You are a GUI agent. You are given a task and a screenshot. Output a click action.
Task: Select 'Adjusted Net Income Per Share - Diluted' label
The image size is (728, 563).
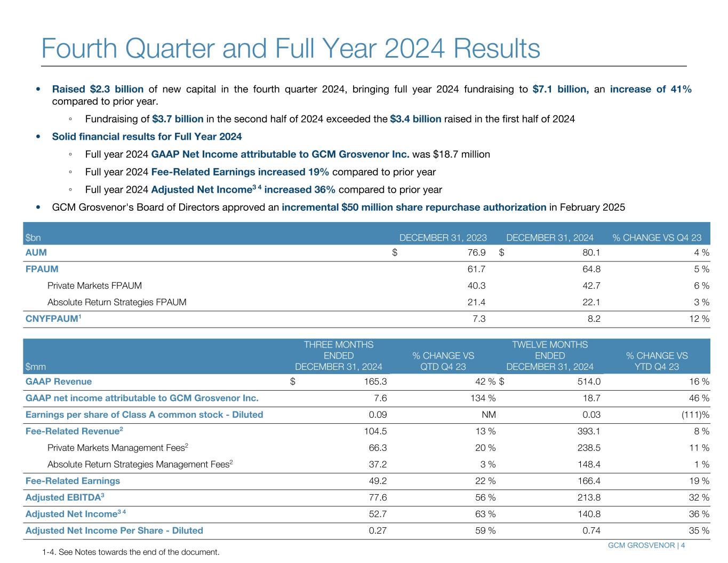pyautogui.click(x=114, y=530)
